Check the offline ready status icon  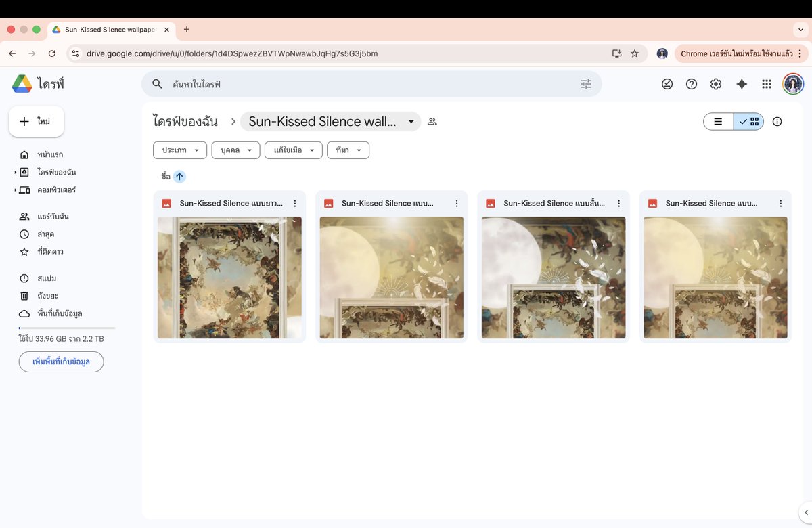pyautogui.click(x=667, y=84)
